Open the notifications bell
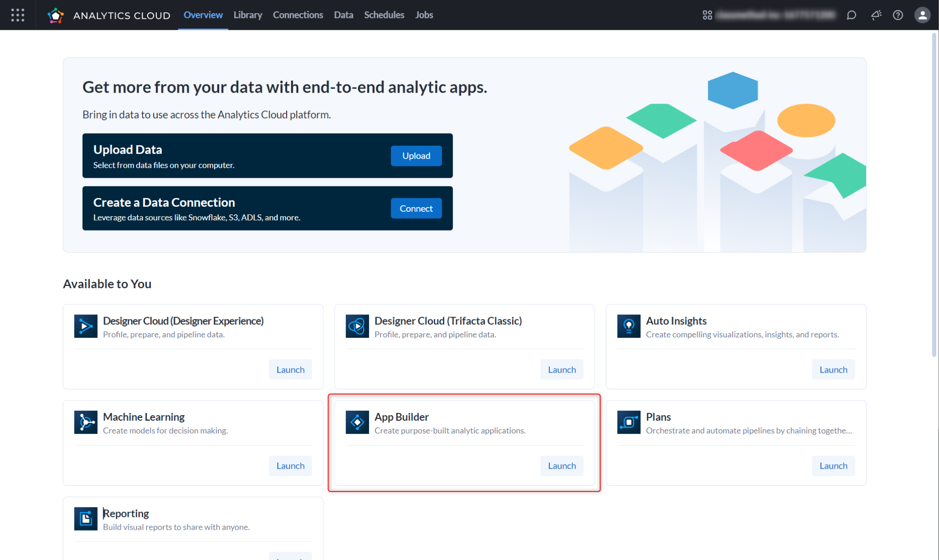This screenshot has height=560, width=939. click(x=875, y=15)
